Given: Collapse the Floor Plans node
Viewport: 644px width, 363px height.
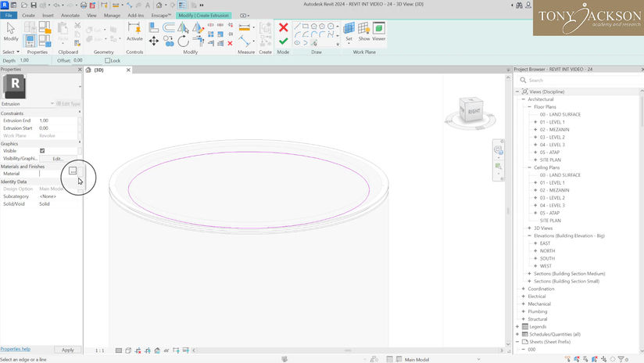Looking at the screenshot, I should tap(529, 107).
